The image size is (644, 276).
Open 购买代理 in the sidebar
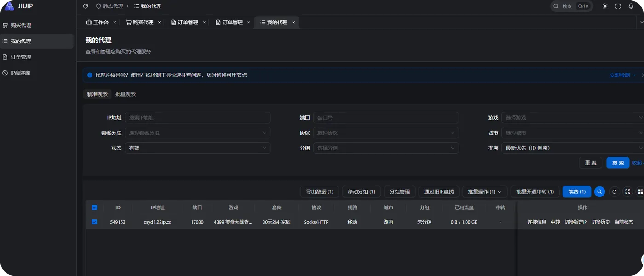[37, 25]
